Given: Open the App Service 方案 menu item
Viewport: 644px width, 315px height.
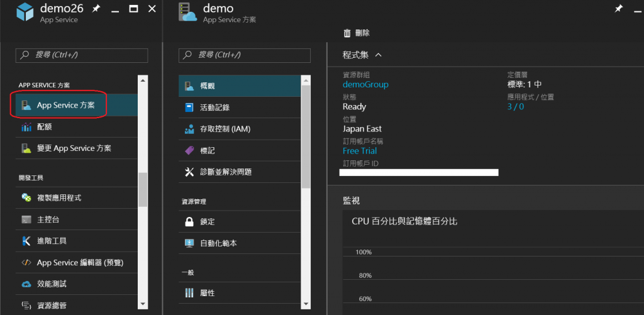Looking at the screenshot, I should tap(76, 106).
